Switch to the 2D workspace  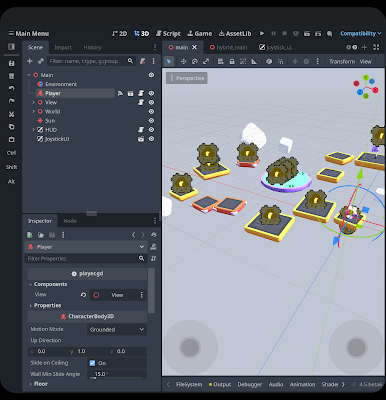tap(119, 33)
